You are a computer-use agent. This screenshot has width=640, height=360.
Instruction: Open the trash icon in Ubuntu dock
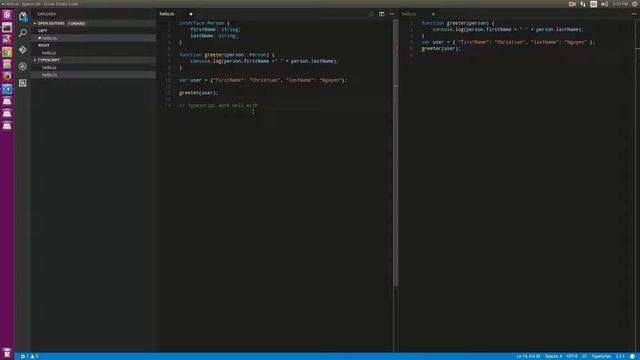7,353
